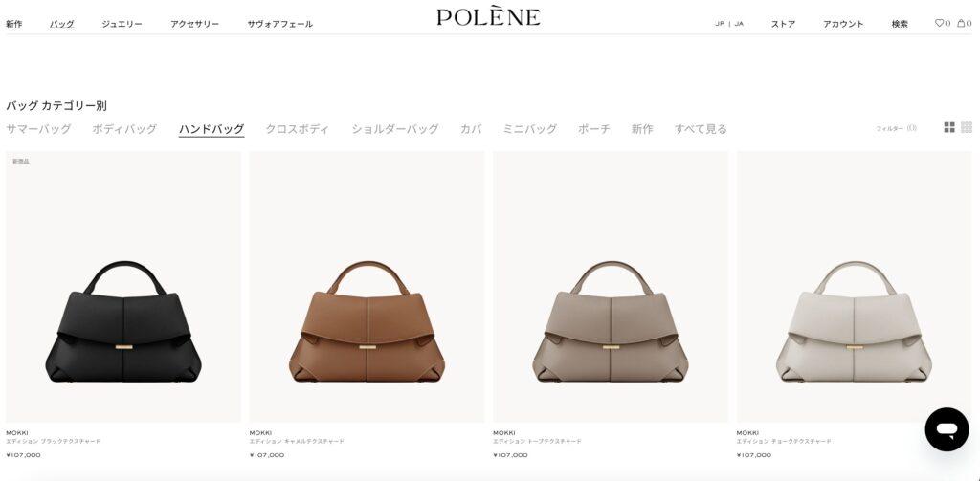The image size is (980, 481).
Task: Go to the アカウント account page
Action: (843, 24)
